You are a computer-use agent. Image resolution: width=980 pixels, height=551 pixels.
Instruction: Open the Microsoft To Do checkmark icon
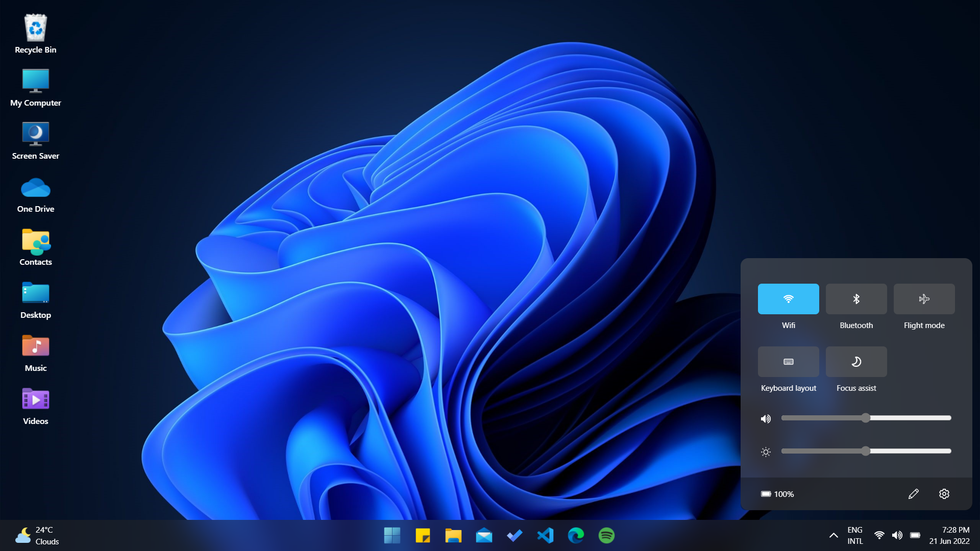click(514, 536)
